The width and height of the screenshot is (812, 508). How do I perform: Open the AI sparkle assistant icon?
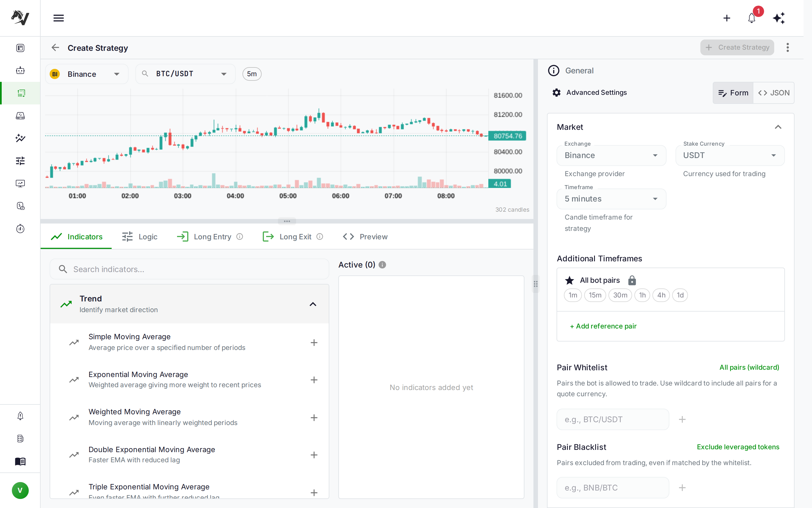coord(778,18)
